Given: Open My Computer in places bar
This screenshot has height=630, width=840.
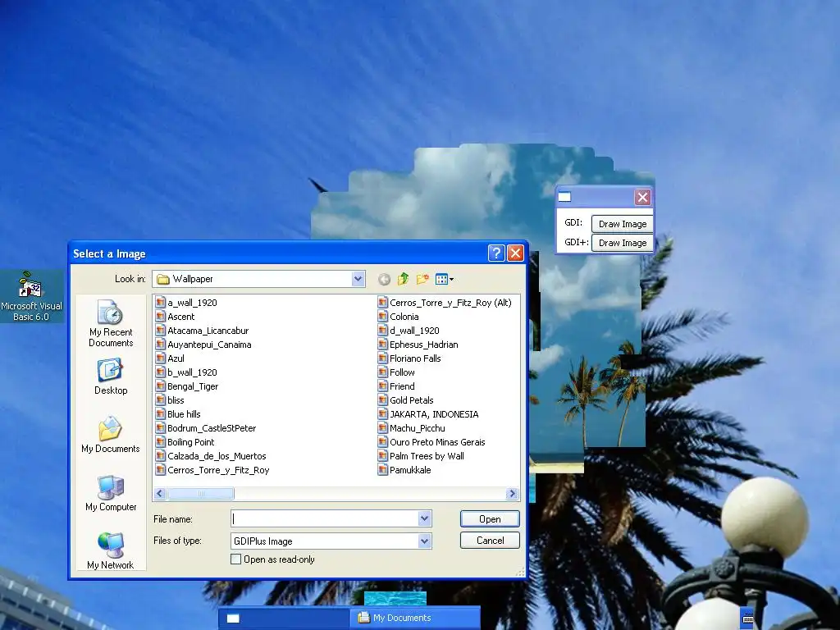Looking at the screenshot, I should tap(111, 493).
